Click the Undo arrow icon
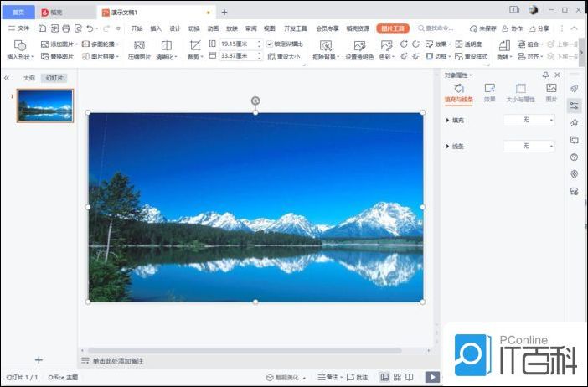588x387 pixels. coord(90,28)
